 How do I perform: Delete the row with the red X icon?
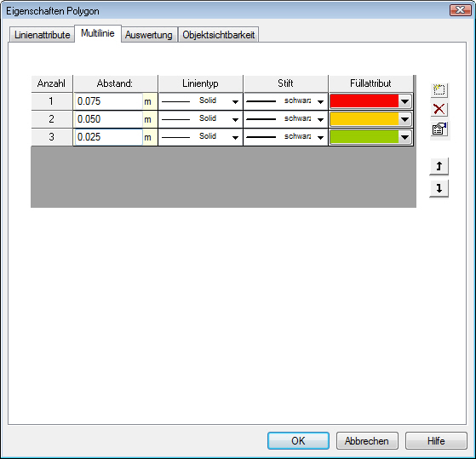point(439,109)
